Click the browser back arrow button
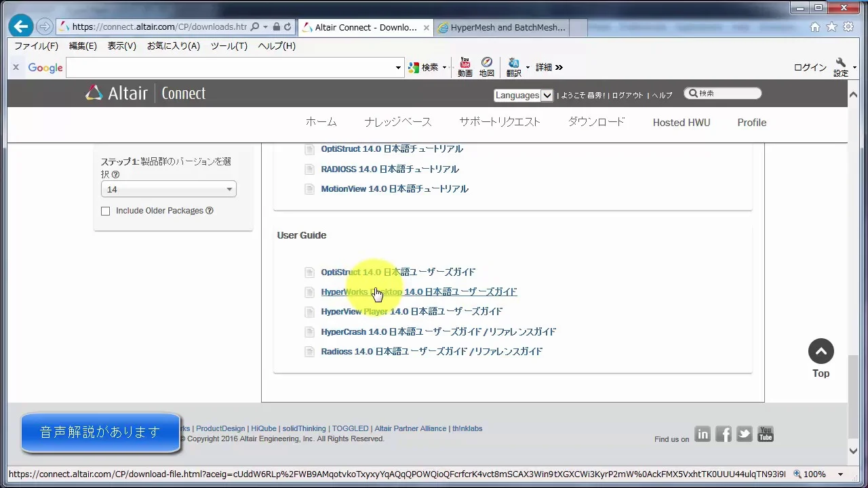Screen dimensions: 868x488 (x=21, y=26)
